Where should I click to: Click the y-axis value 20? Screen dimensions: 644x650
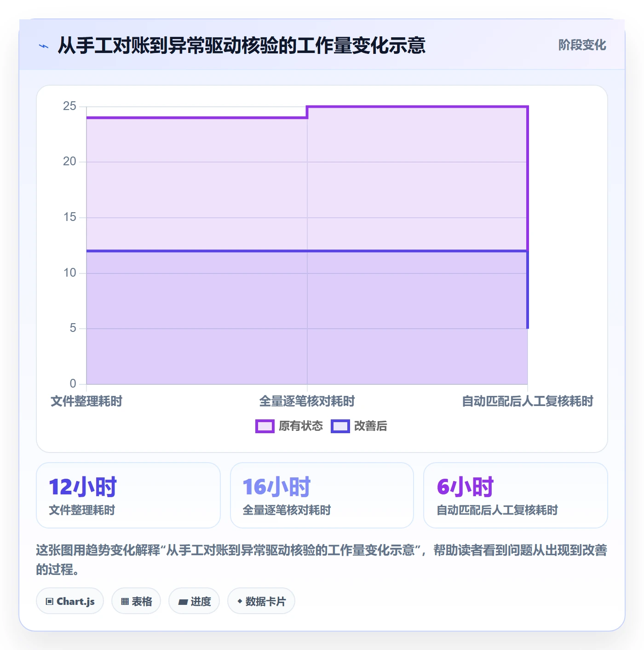click(70, 162)
